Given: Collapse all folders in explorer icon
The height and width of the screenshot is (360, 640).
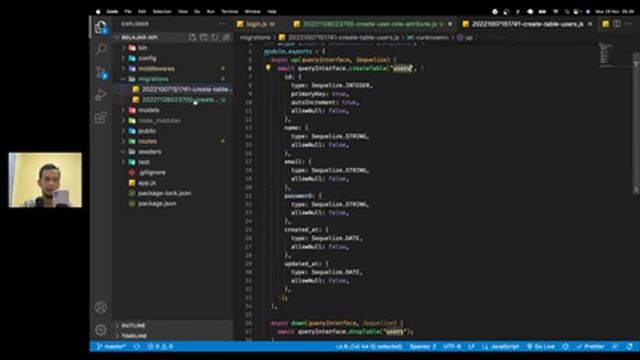Looking at the screenshot, I should coord(226,37).
